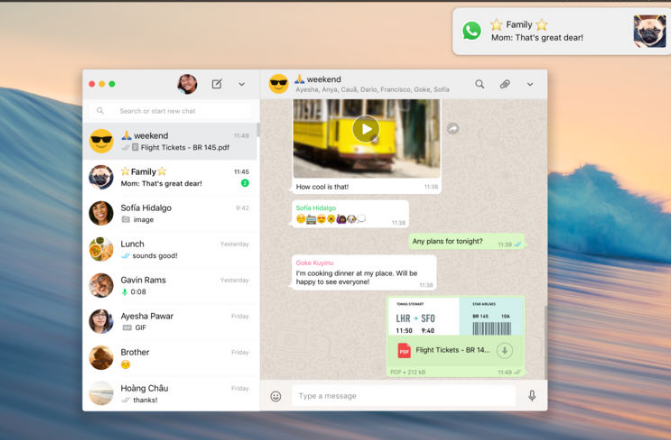Click the Lunch group food avatar
The image size is (671, 440).
tap(101, 249)
